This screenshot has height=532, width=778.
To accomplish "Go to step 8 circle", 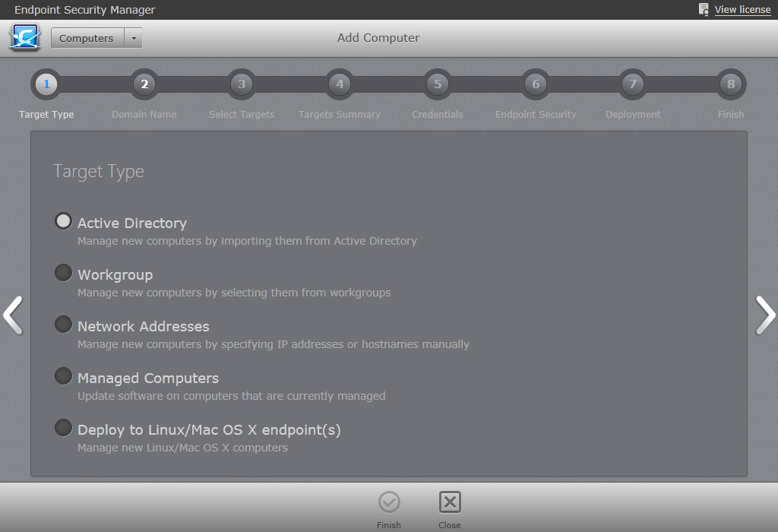I will coord(731,84).
